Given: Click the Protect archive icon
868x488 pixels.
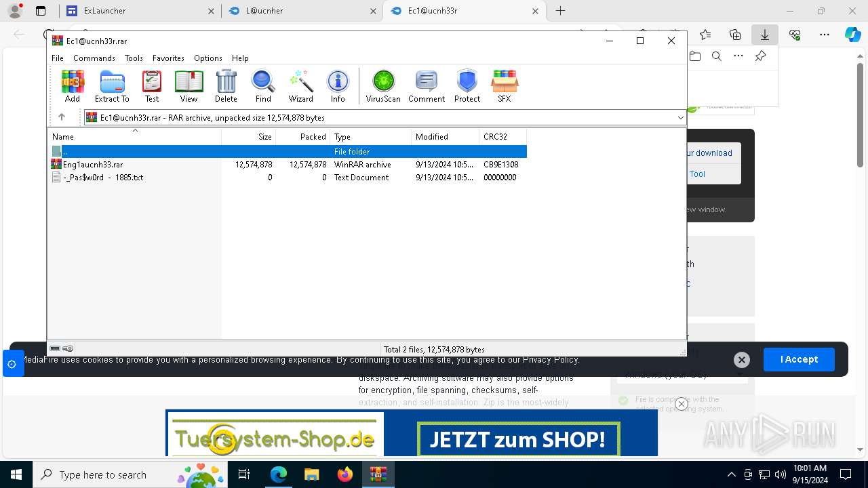Looking at the screenshot, I should 467,86.
